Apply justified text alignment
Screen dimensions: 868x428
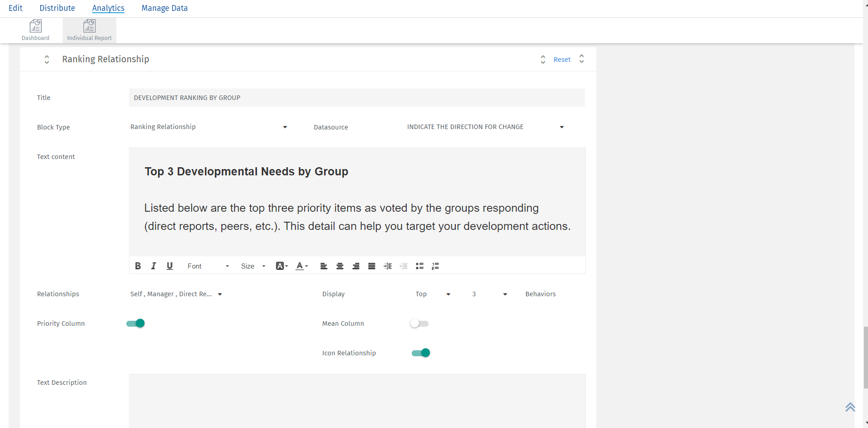(x=371, y=266)
